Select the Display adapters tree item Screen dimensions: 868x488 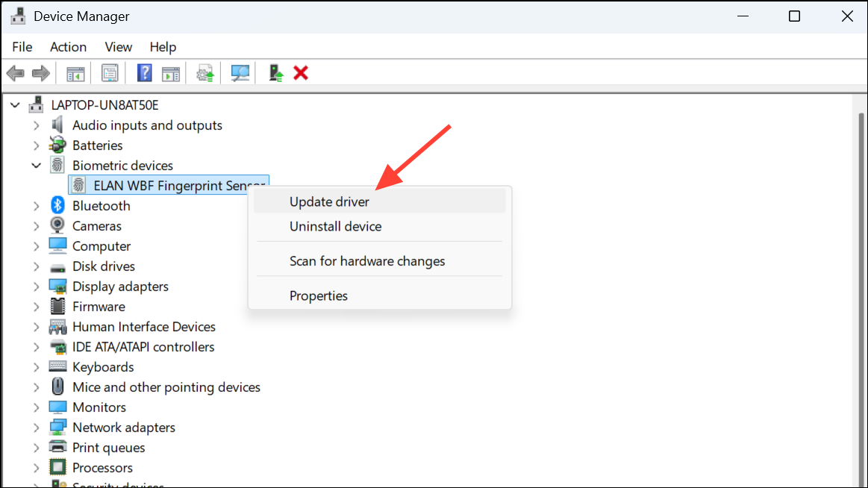click(120, 286)
